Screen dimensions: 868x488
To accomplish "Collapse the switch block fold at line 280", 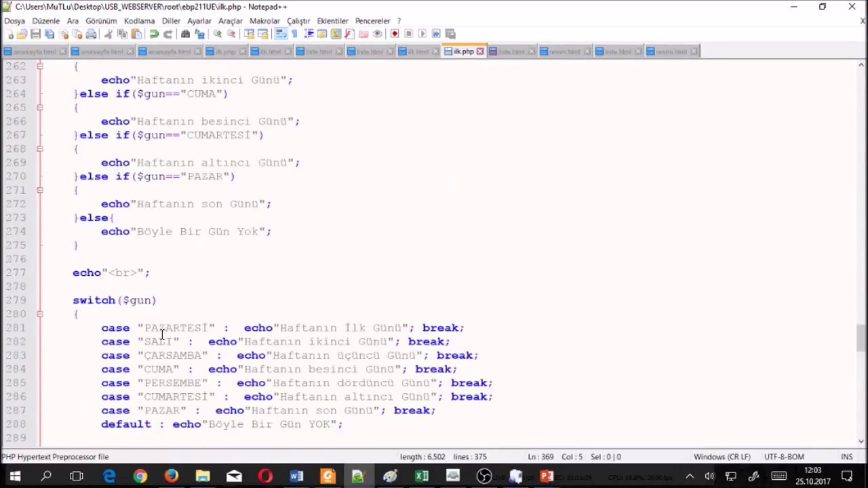I will (x=40, y=314).
